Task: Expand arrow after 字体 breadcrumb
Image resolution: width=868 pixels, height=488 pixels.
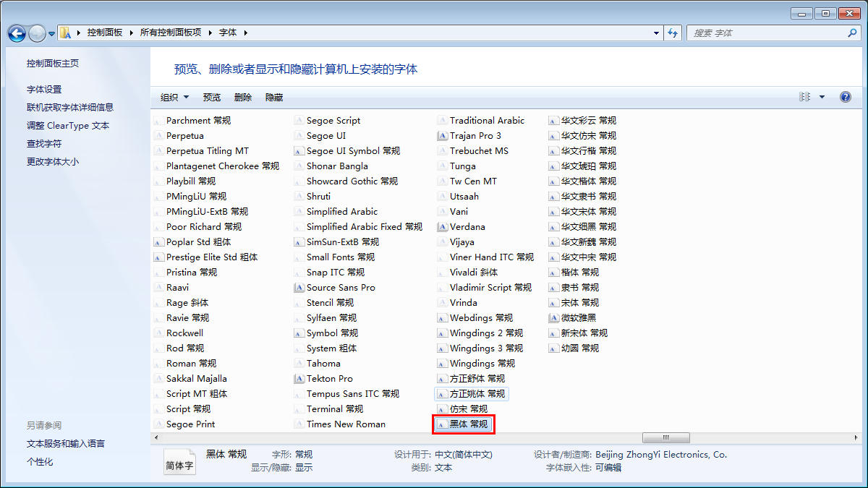Action: pos(245,33)
